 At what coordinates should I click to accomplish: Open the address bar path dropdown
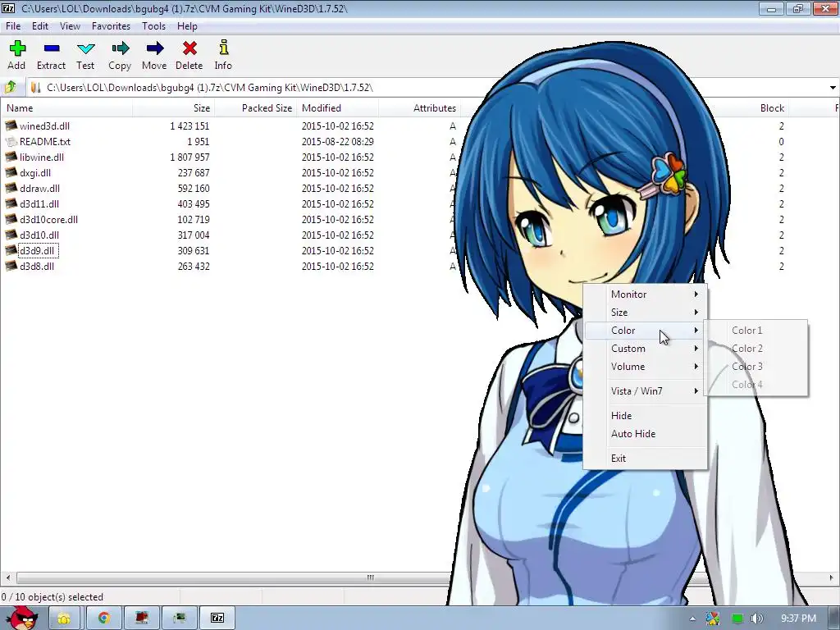point(833,87)
